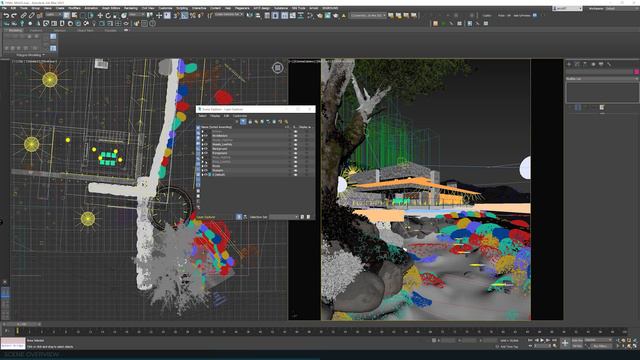The width and height of the screenshot is (640, 360).
Task: Click the time slider handle
Action: tap(23, 324)
